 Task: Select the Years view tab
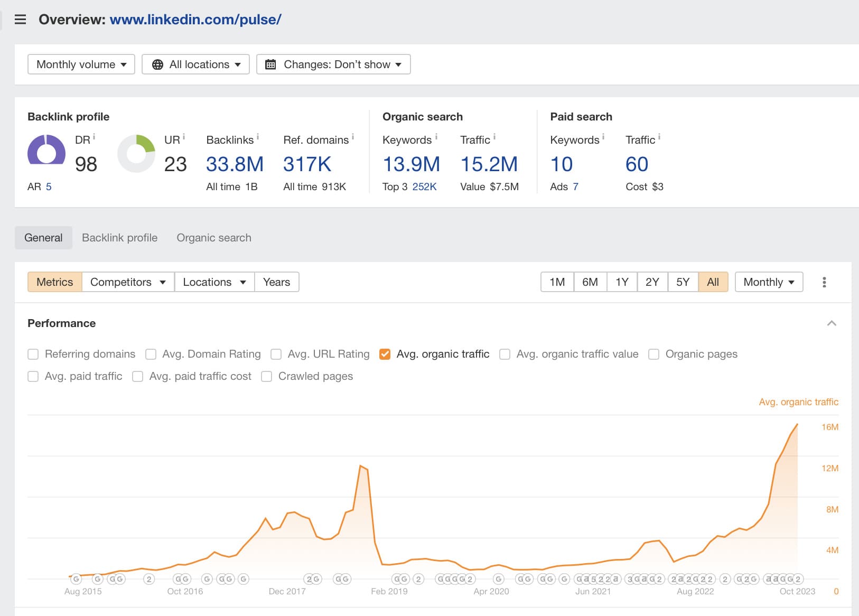point(277,282)
